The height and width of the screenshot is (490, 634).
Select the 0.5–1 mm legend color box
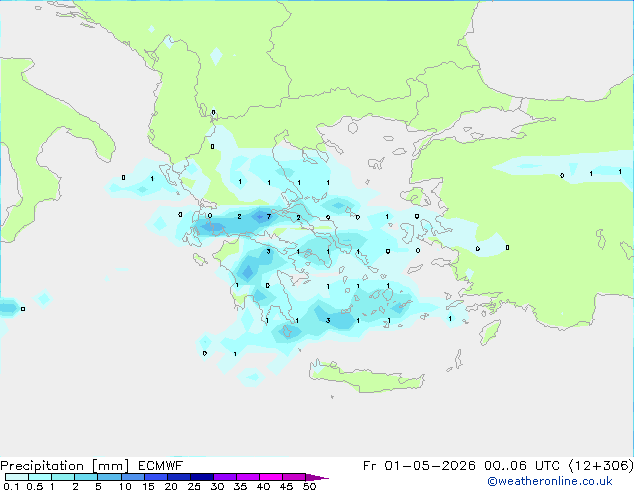(40, 477)
